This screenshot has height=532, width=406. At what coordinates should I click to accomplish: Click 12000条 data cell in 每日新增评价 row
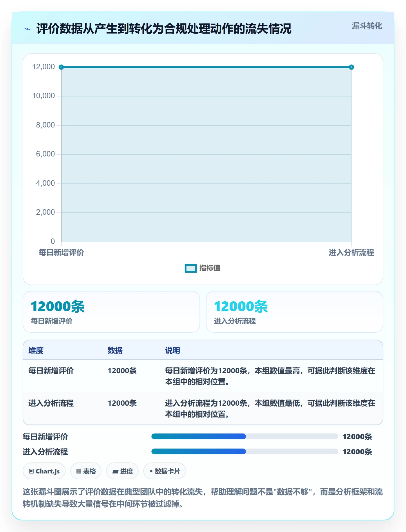tap(122, 371)
